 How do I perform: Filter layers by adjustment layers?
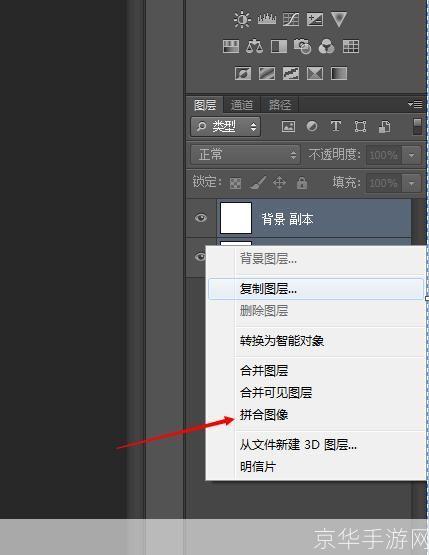[312, 126]
